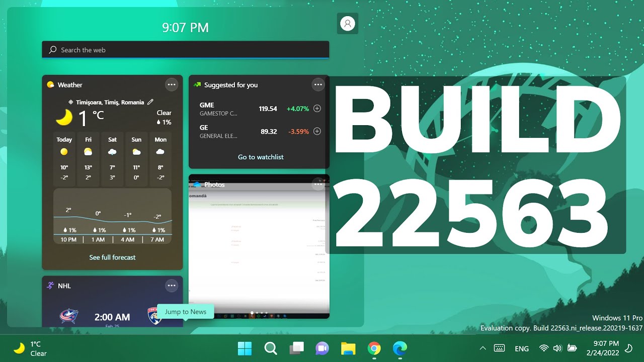Click 10 PM hourly forecast label

tap(68, 240)
